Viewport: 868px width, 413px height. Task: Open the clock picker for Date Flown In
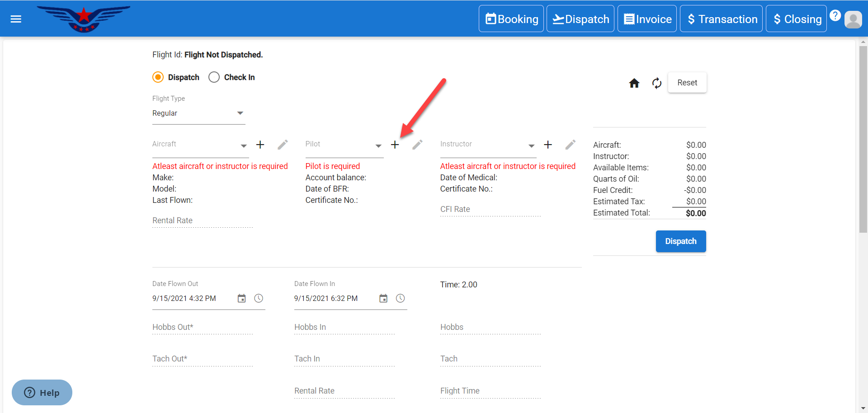click(x=400, y=298)
